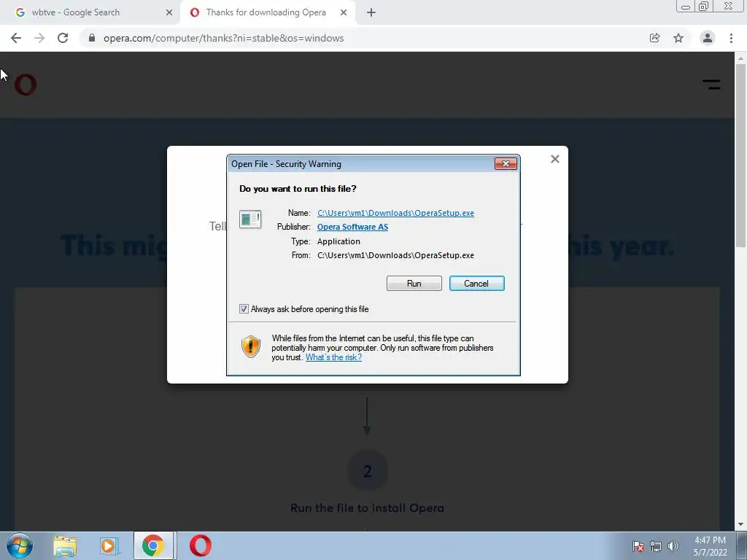The height and width of the screenshot is (560, 747).
Task: Open Chrome's three-dot menu
Action: 731,38
